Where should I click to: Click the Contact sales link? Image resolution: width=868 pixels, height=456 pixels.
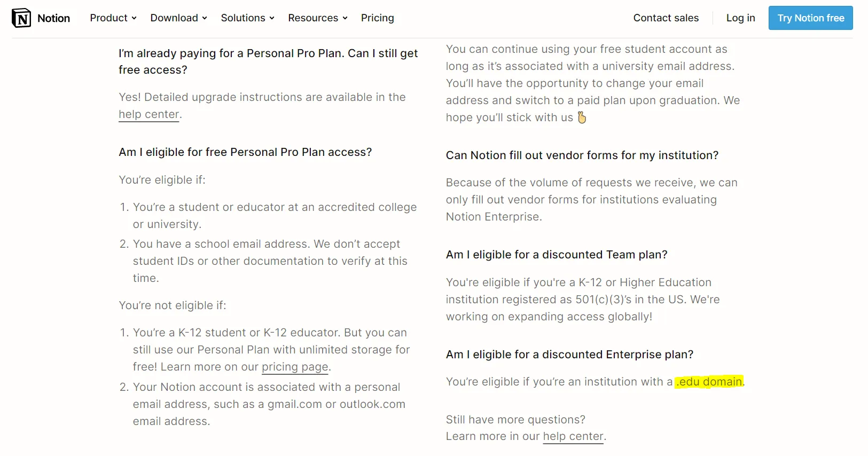[666, 18]
